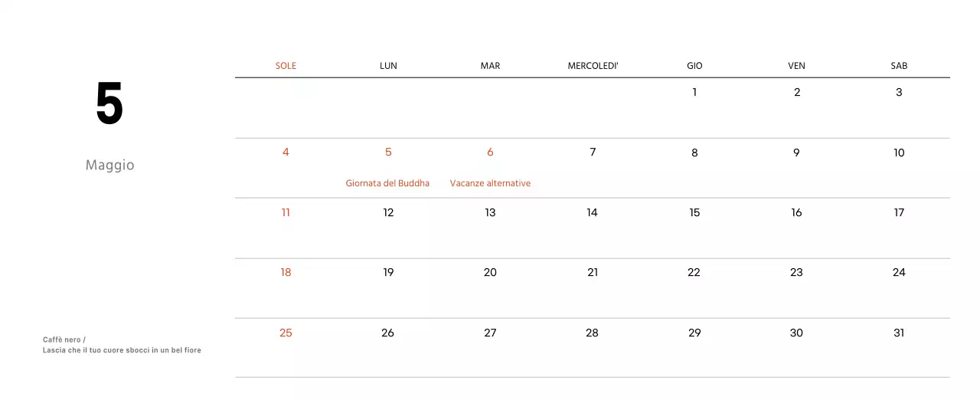Screen dimensions: 980x400
Task: Select the Maggio month label
Action: click(x=109, y=166)
